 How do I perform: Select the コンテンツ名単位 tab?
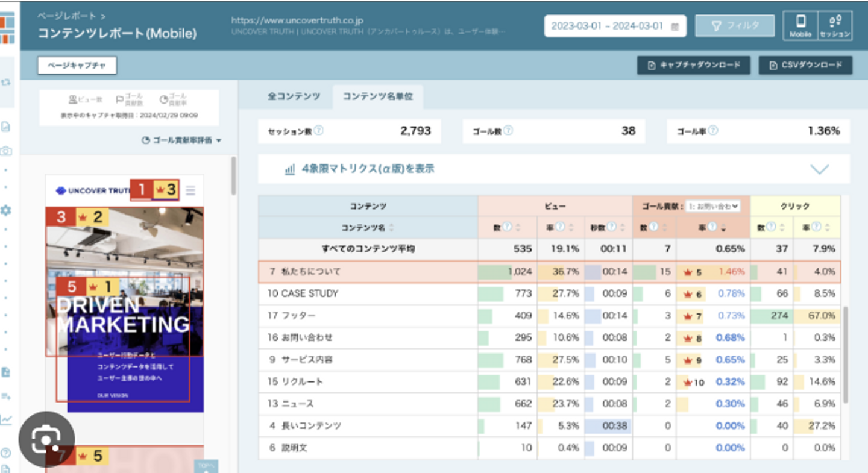pos(378,96)
